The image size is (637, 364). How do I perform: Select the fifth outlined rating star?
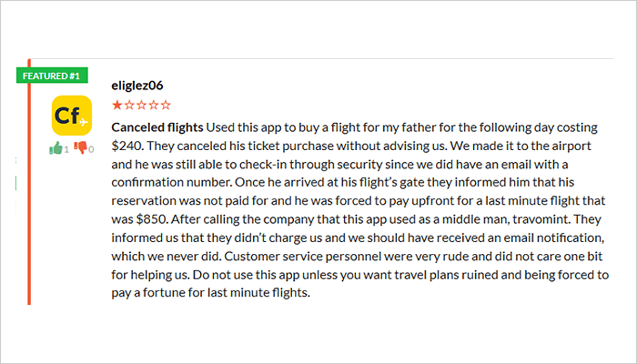pyautogui.click(x=165, y=105)
